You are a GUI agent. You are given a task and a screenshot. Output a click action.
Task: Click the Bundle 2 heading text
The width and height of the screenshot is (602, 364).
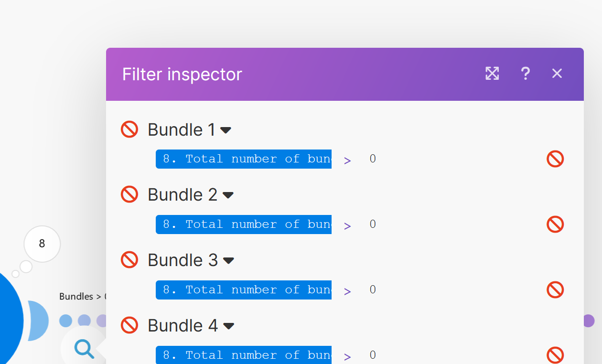[x=183, y=195]
